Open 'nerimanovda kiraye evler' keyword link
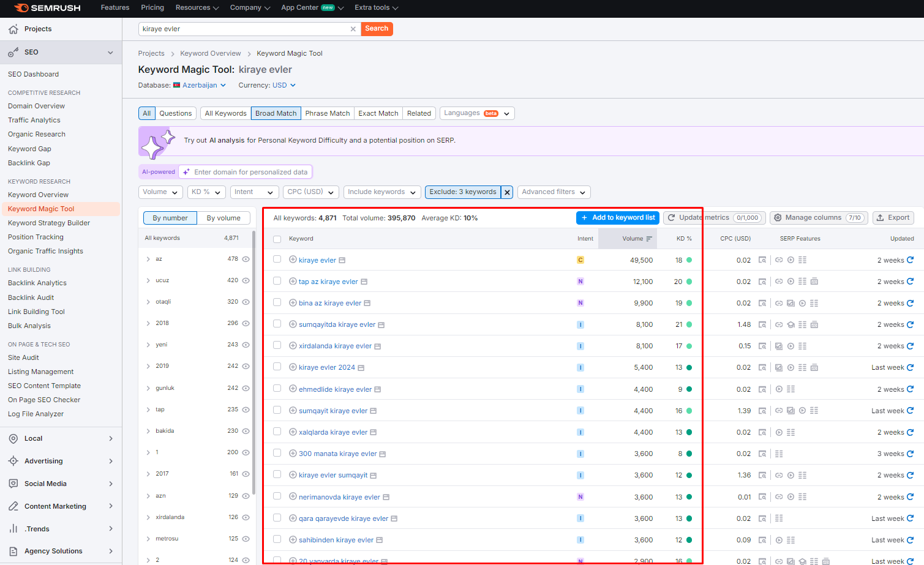The height and width of the screenshot is (565, 924). pyautogui.click(x=339, y=497)
